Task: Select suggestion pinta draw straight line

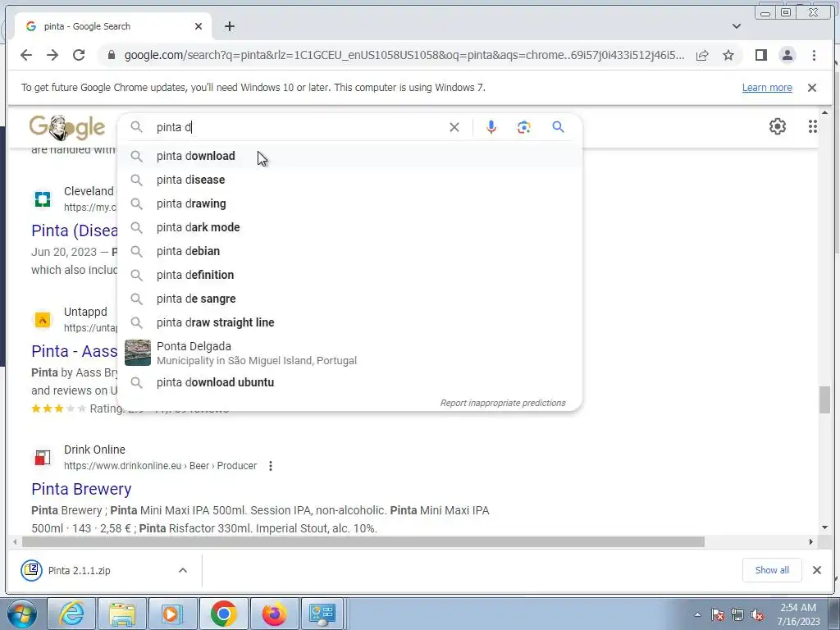Action: click(x=349, y=322)
